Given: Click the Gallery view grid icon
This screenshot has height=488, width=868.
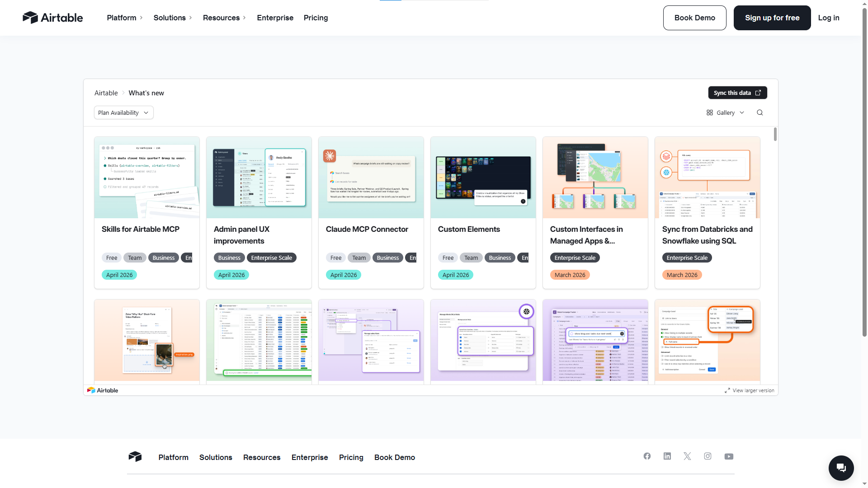Looking at the screenshot, I should click(x=710, y=113).
